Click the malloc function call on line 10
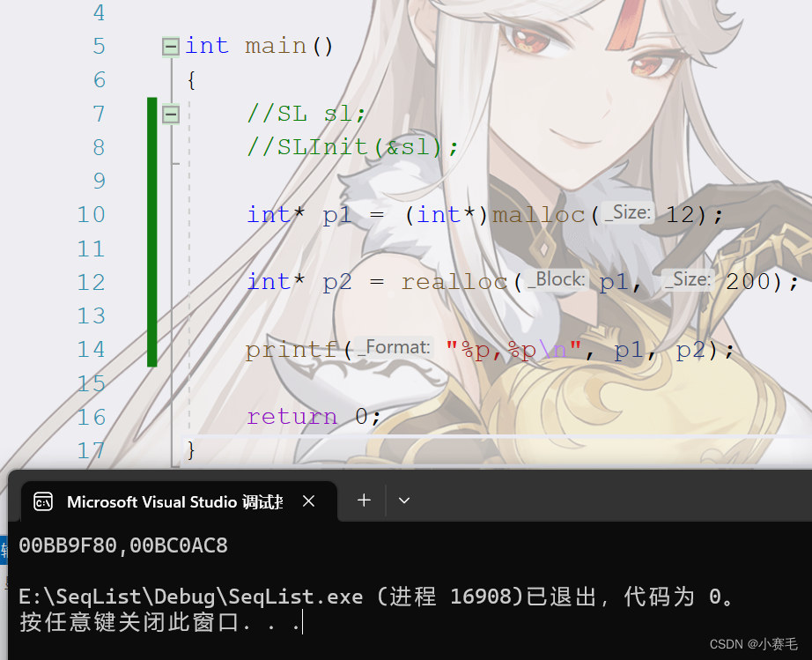 point(539,215)
